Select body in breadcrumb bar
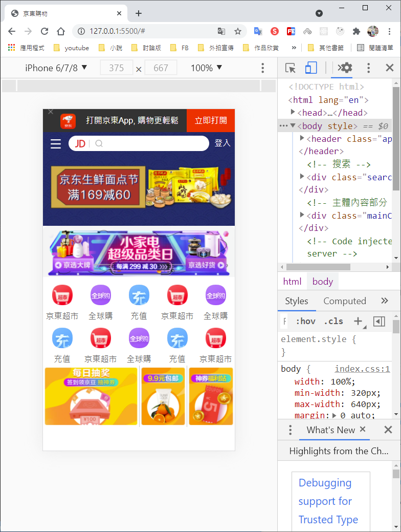This screenshot has height=532, width=401. 323,281
